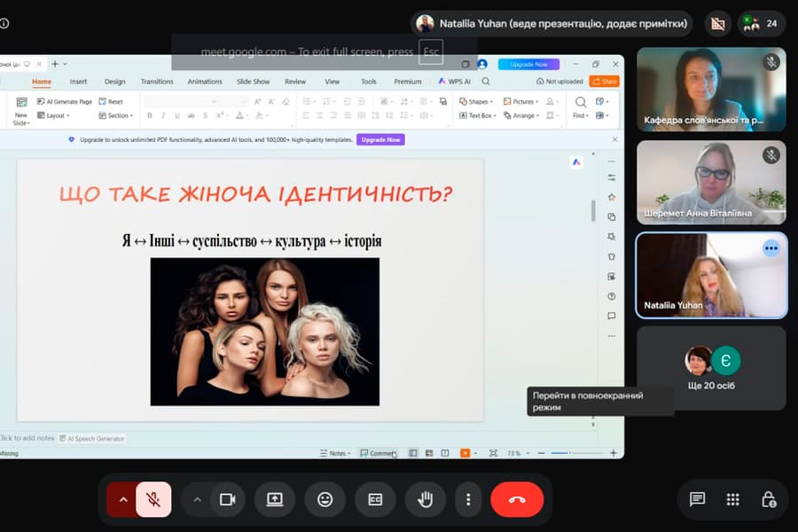The height and width of the screenshot is (532, 798).
Task: Select the Animations tab
Action: [205, 82]
